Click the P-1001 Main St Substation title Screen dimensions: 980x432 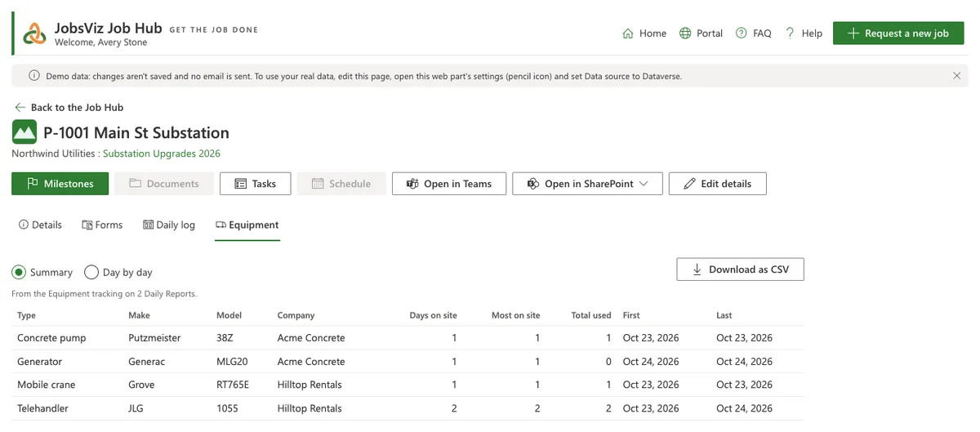pos(136,132)
